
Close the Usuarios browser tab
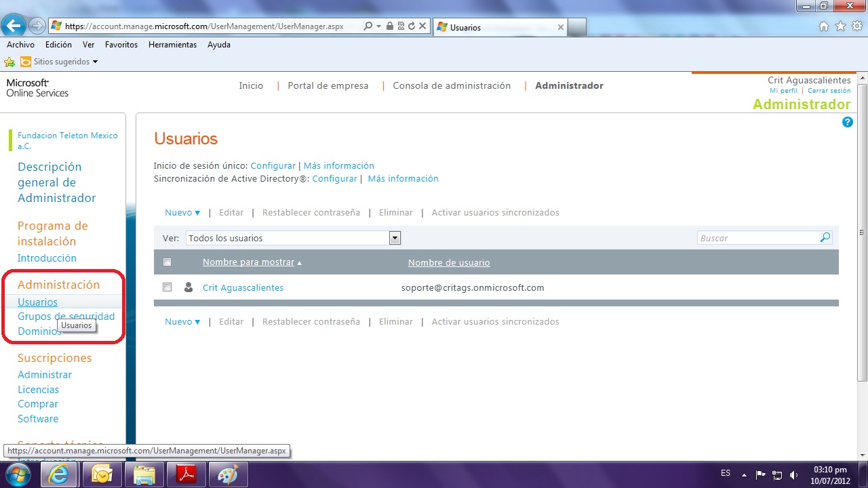560,27
